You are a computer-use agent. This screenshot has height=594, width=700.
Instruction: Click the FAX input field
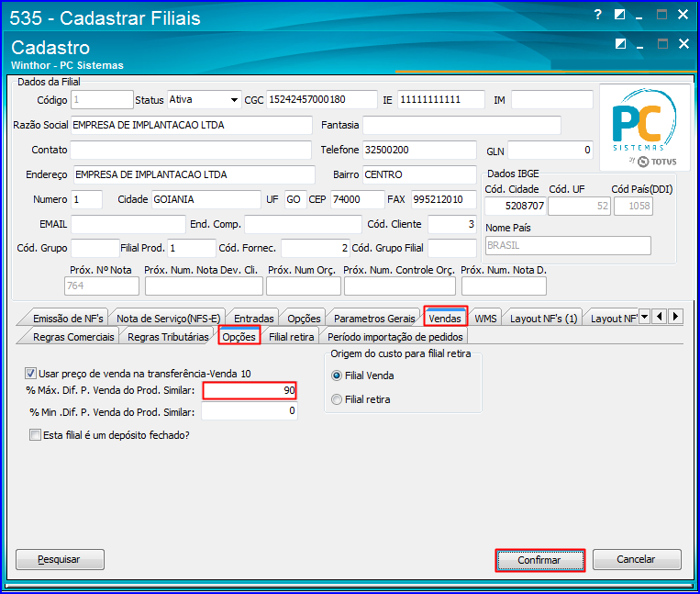444,199
